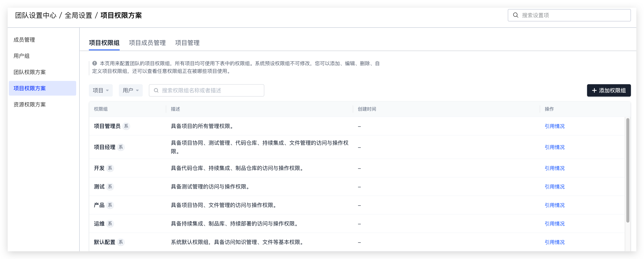Click the 创建时间 column header
Image resolution: width=644 pixels, height=259 pixels.
[x=367, y=109]
